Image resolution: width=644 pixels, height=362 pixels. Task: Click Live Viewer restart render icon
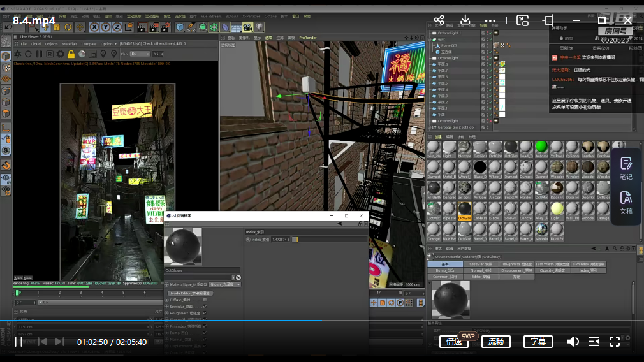28,54
